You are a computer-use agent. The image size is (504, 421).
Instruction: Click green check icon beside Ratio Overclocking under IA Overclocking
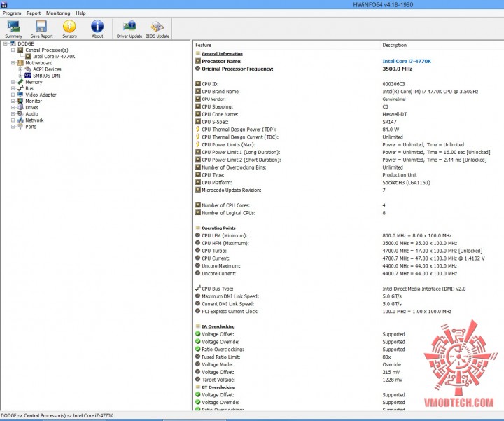pos(198,349)
